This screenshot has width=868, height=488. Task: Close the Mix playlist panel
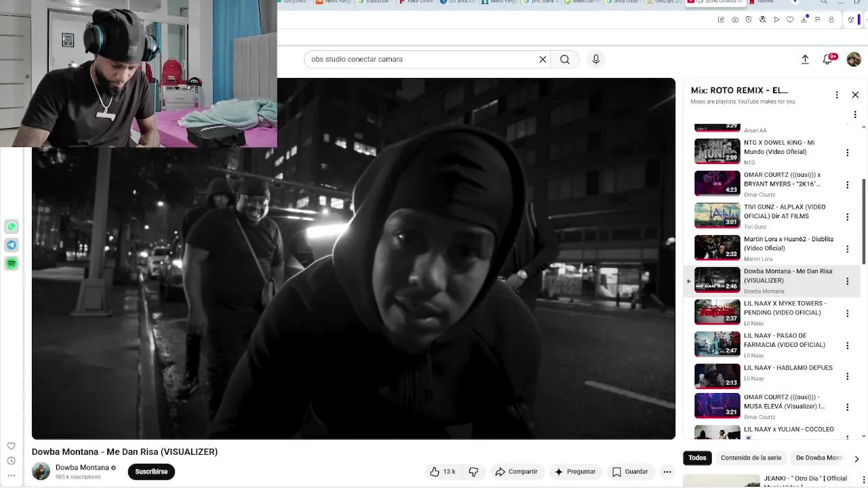[x=855, y=95]
